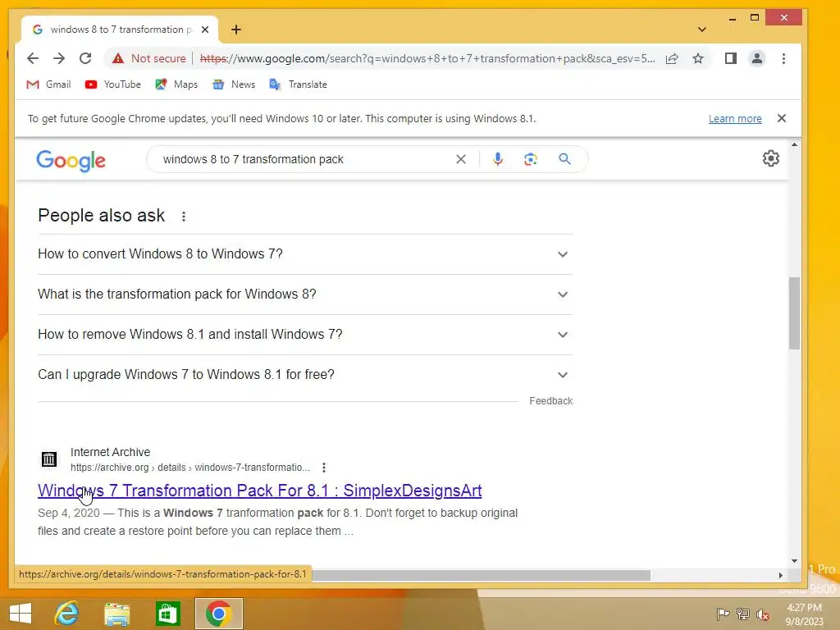Open the taskbar clock showing 4:27 PM
840x630 pixels.
(x=805, y=614)
